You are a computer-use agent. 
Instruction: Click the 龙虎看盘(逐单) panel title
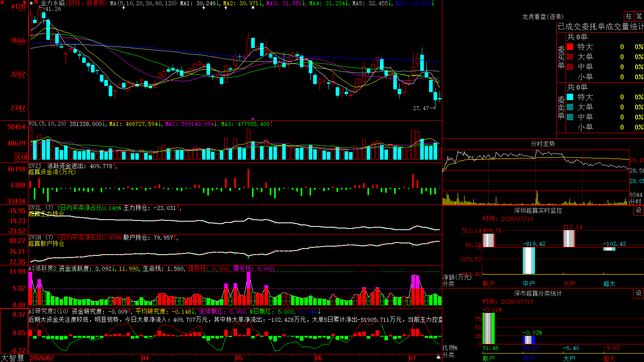tap(543, 16)
